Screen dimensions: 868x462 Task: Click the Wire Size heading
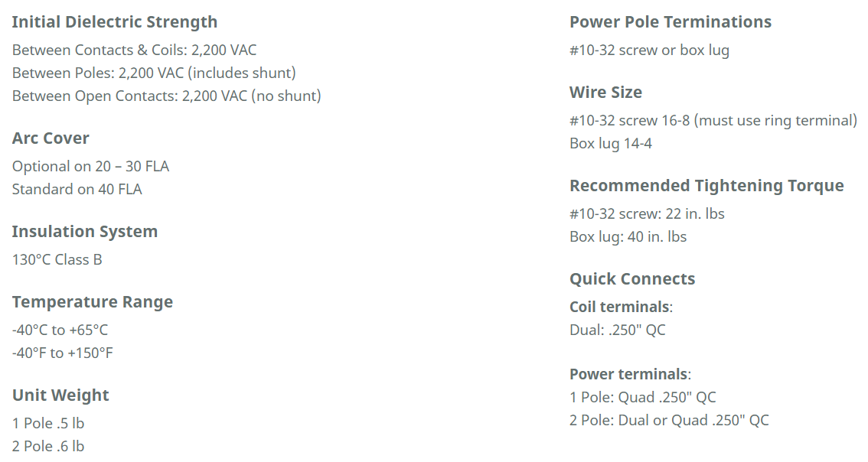(605, 93)
